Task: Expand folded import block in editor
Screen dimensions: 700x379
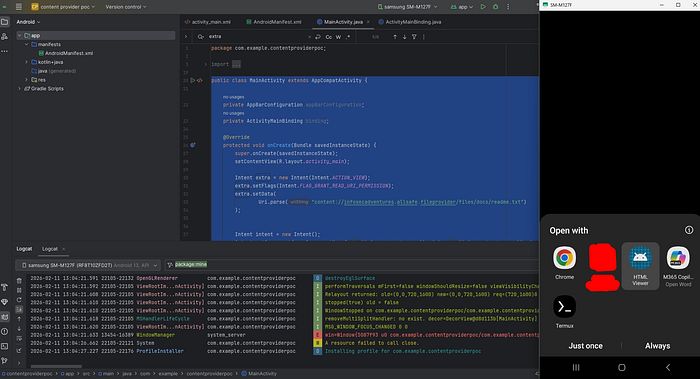Action: tap(205, 64)
